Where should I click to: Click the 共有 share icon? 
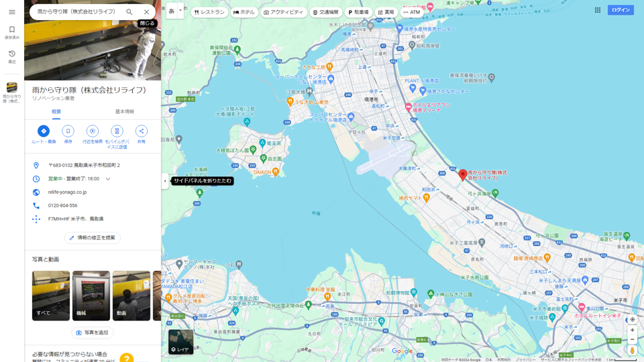click(141, 131)
